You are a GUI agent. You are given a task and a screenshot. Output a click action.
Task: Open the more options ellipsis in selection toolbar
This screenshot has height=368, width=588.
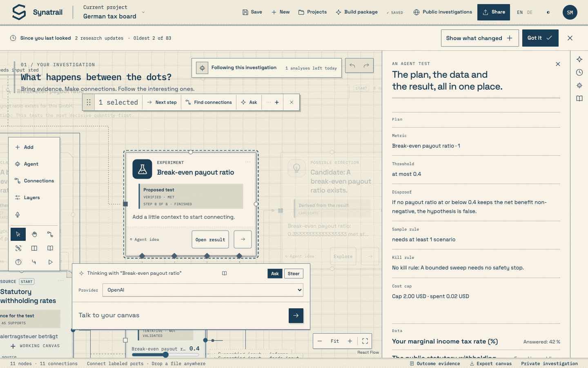(x=268, y=102)
